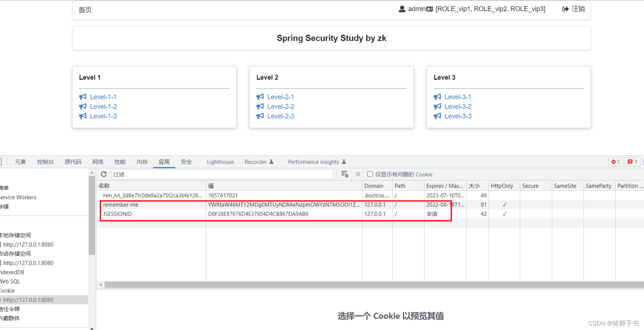Switch to the Lighthouse tab
Image resolution: width=644 pixels, height=330 pixels.
220,162
